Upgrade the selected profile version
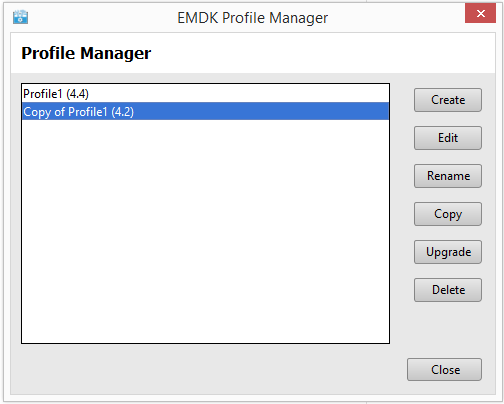This screenshot has height=404, width=504. click(448, 252)
